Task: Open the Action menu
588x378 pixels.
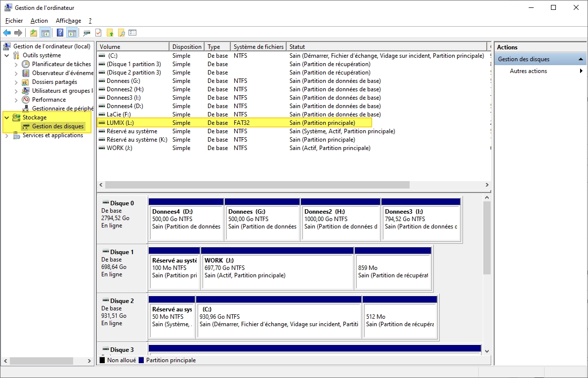Action: click(39, 21)
